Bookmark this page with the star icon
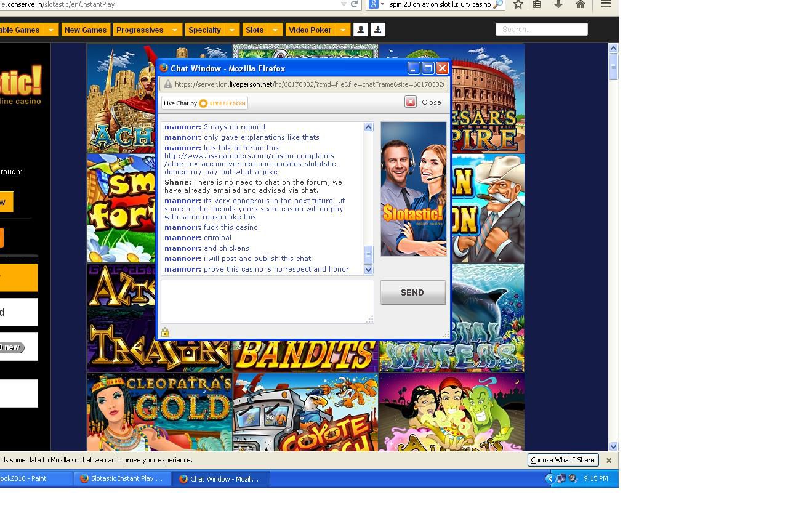 coord(518,4)
